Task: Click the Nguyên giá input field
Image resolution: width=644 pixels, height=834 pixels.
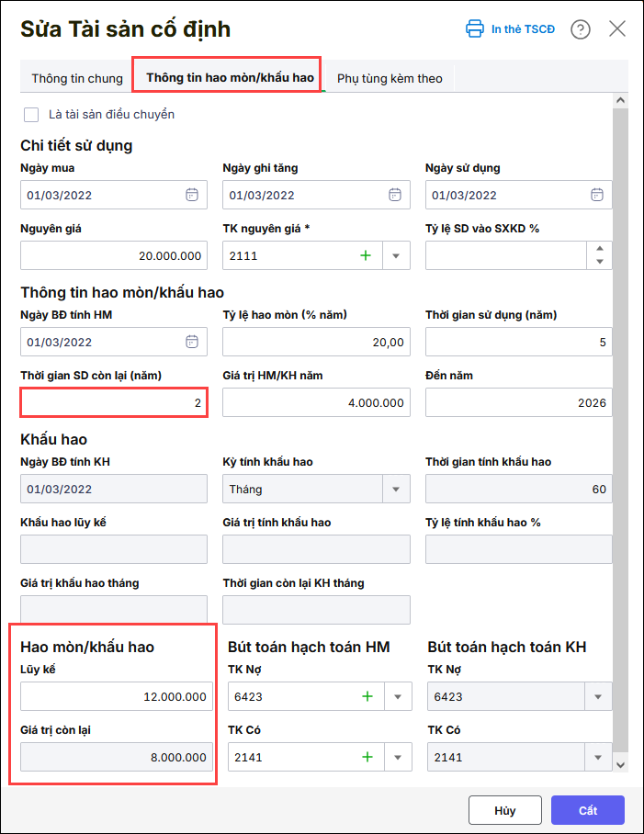Action: [114, 255]
